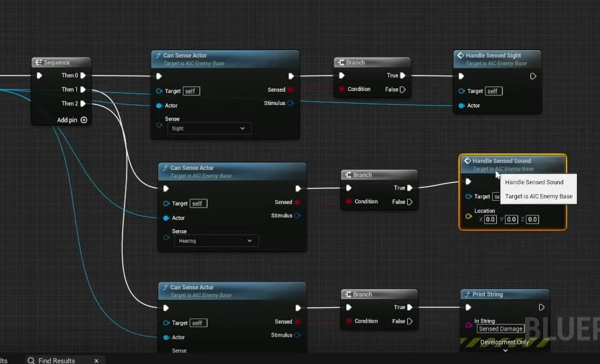Switch to the Find Results tab
The height and width of the screenshot is (364, 600).
57,361
